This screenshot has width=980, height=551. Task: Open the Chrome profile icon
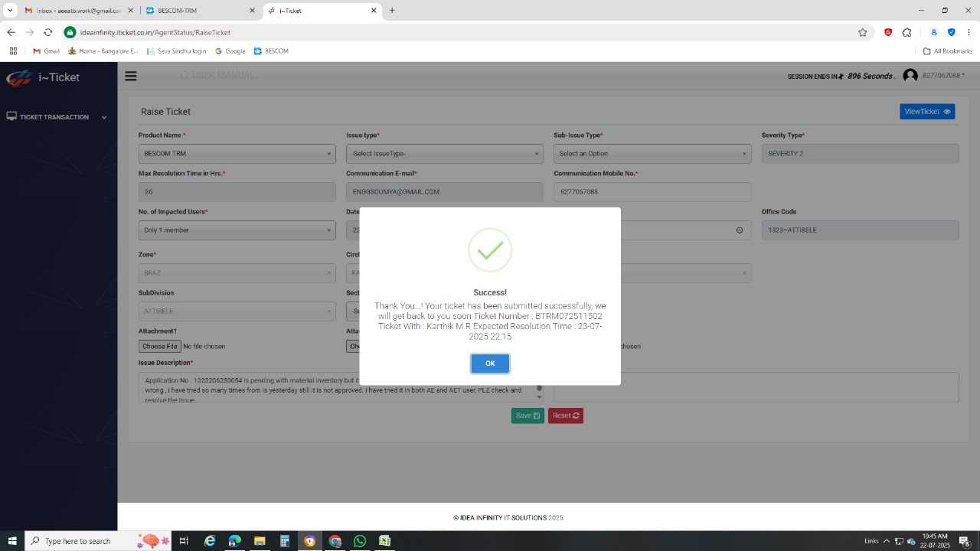pyautogui.click(x=934, y=32)
